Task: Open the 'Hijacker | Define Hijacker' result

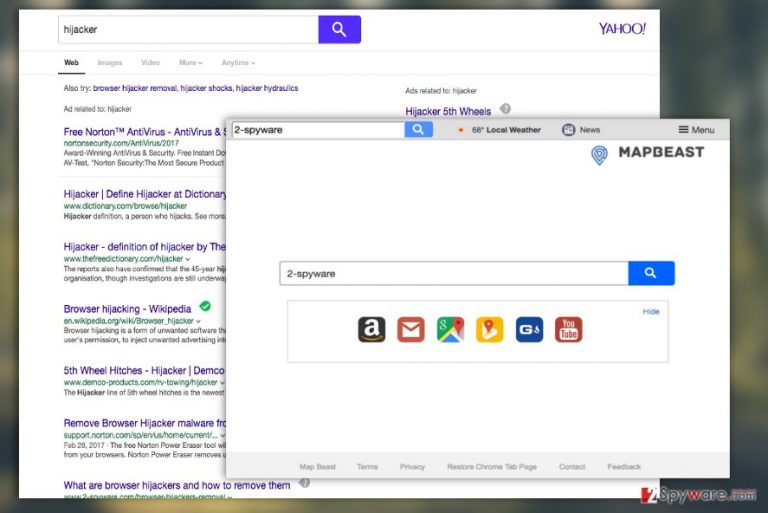Action: tap(145, 194)
